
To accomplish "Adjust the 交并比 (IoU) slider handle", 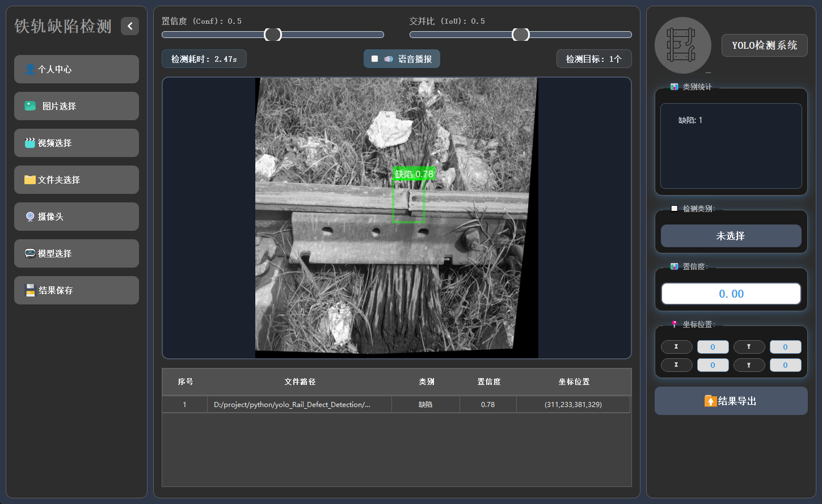I will coord(521,35).
